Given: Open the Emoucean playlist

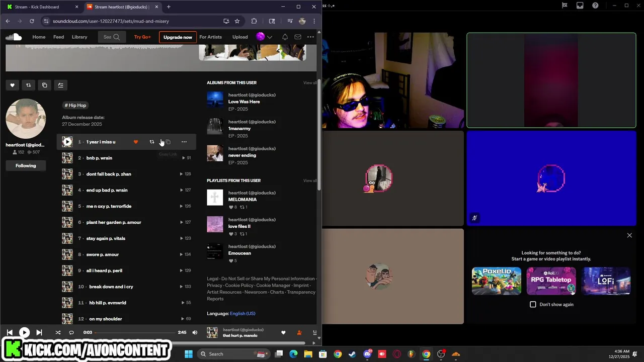Looking at the screenshot, I should pyautogui.click(x=239, y=253).
